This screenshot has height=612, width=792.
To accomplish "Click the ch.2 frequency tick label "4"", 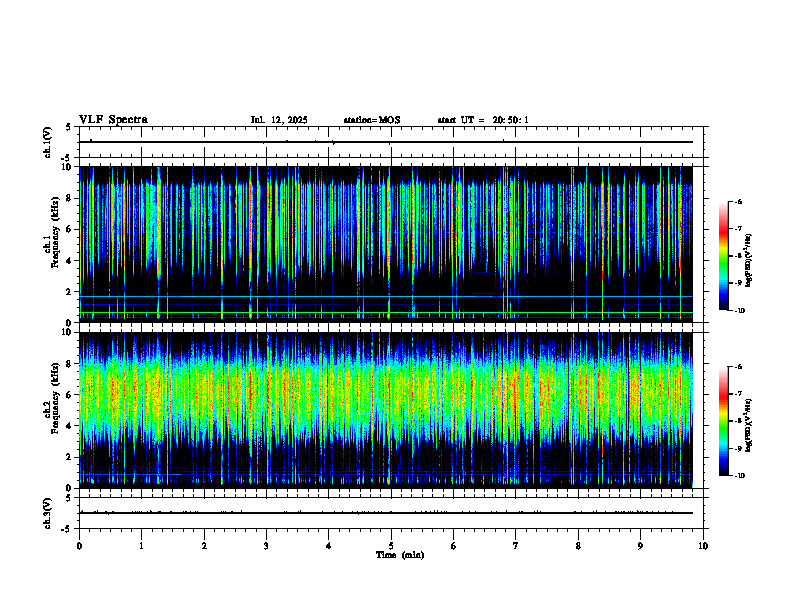I will (70, 426).
